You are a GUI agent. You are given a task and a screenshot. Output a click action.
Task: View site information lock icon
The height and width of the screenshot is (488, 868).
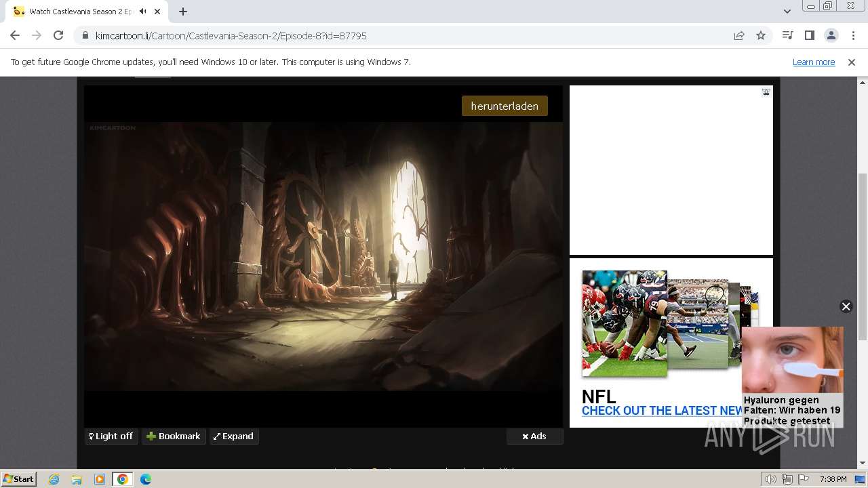[x=85, y=35]
